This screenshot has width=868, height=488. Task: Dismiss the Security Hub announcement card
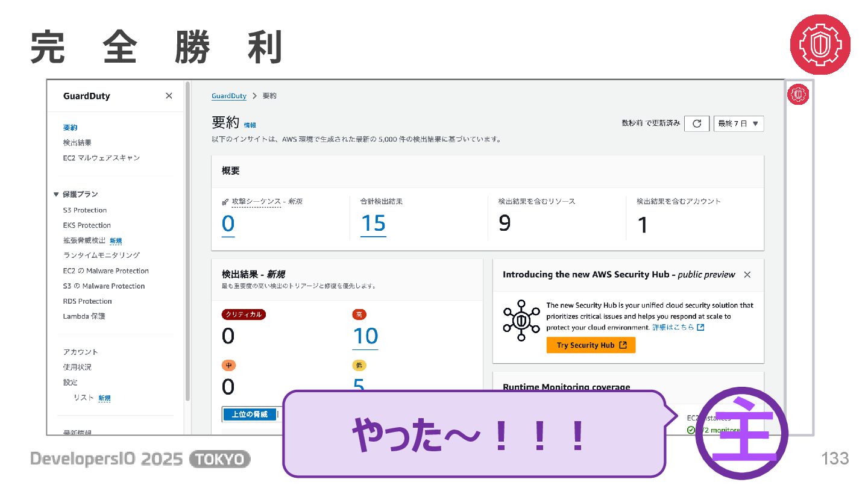[747, 275]
